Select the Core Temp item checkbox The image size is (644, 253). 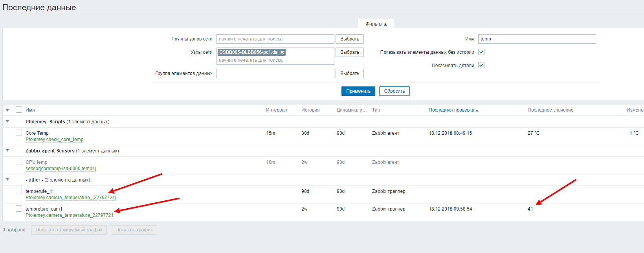click(x=19, y=133)
